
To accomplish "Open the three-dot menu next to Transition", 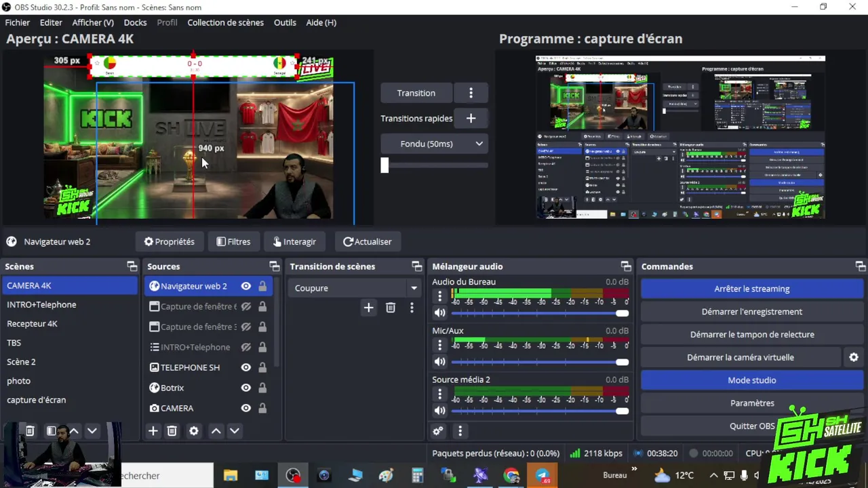I will (471, 93).
